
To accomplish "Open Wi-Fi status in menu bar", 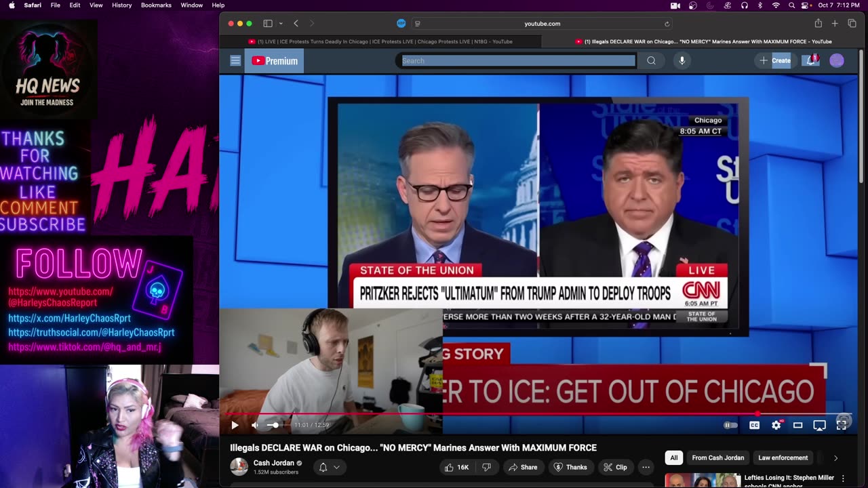I will click(776, 5).
